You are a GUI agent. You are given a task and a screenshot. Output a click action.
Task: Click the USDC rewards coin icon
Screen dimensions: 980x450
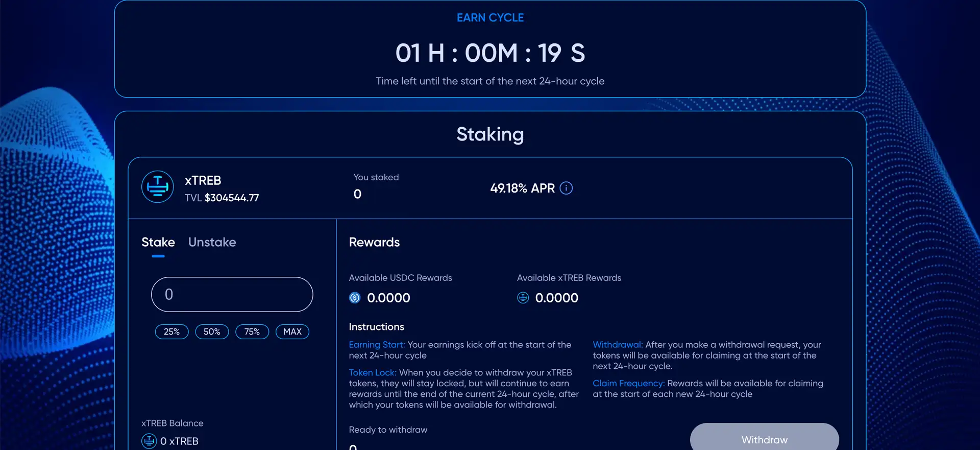coord(355,298)
